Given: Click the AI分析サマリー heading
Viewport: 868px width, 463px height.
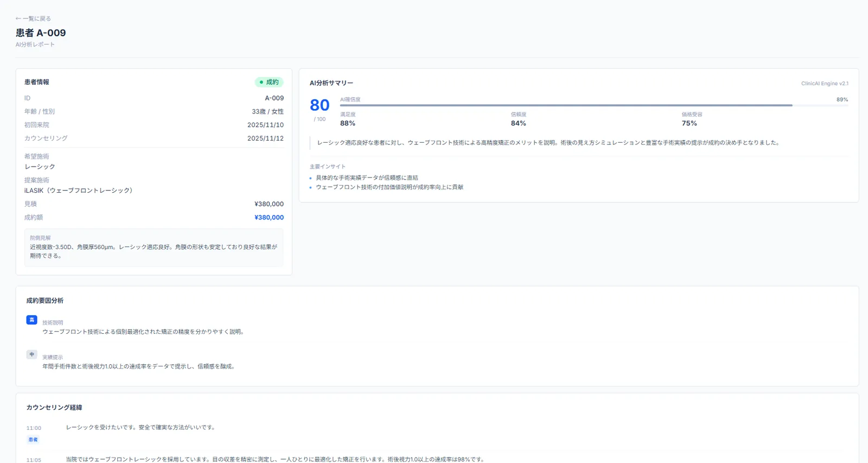Looking at the screenshot, I should pyautogui.click(x=331, y=83).
